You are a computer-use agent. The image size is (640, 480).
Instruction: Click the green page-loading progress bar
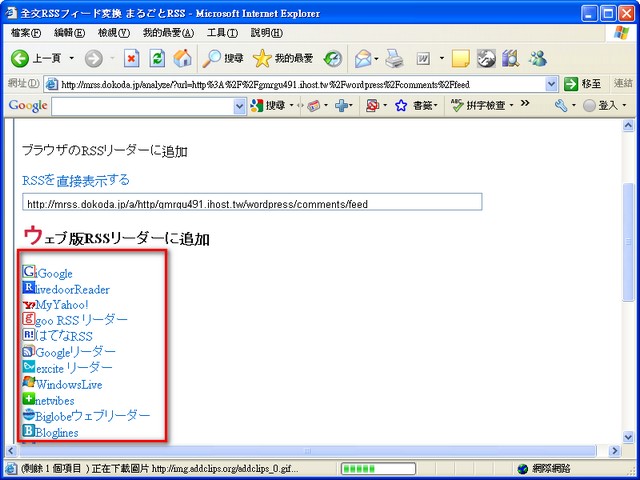[378, 469]
